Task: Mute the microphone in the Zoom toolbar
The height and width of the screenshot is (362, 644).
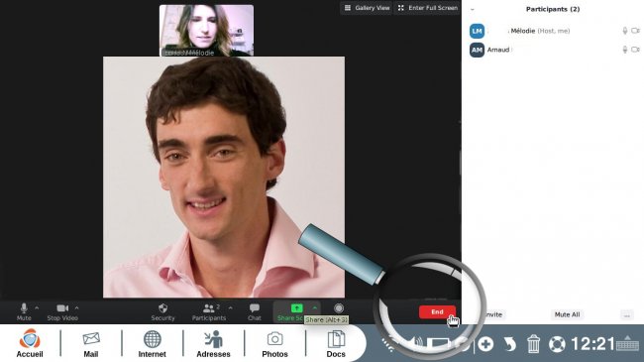Action: tap(24, 311)
